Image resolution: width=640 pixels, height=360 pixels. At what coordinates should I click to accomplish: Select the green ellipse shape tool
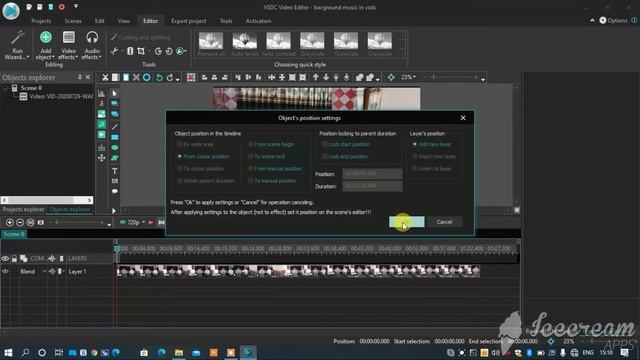tap(115, 148)
